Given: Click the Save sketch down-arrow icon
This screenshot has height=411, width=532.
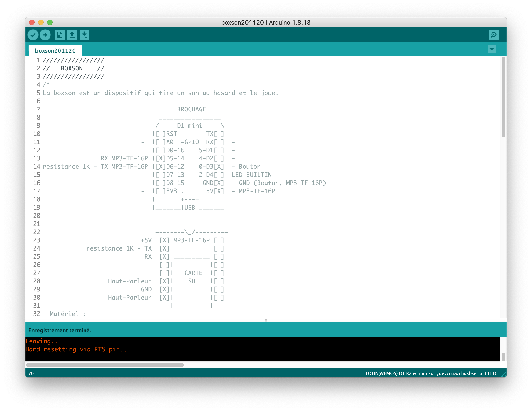Looking at the screenshot, I should pyautogui.click(x=84, y=35).
